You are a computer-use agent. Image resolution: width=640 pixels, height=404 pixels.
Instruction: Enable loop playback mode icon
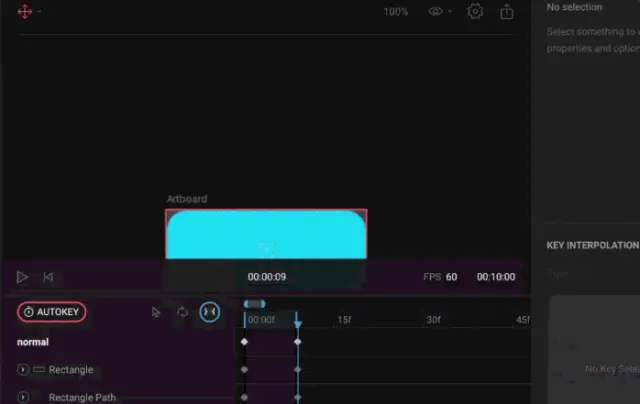tap(182, 312)
